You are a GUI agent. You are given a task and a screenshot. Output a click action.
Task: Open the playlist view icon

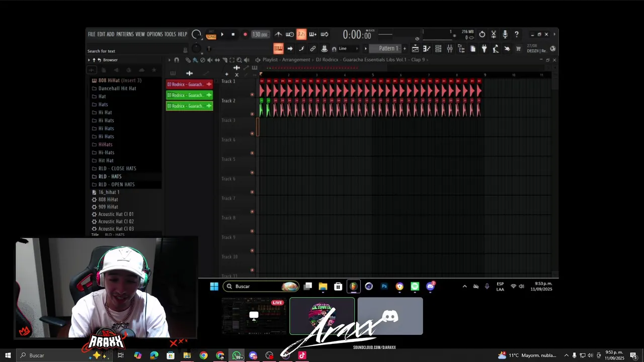coord(415,49)
